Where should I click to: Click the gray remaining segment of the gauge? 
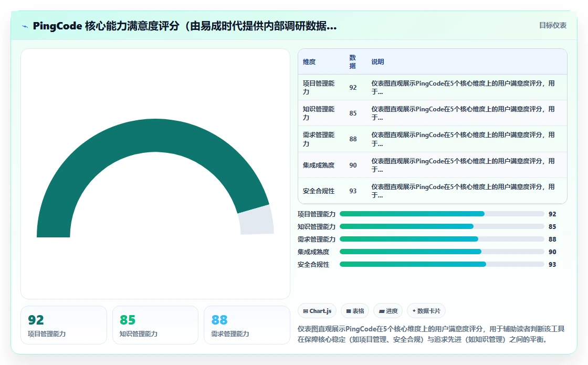(257, 220)
